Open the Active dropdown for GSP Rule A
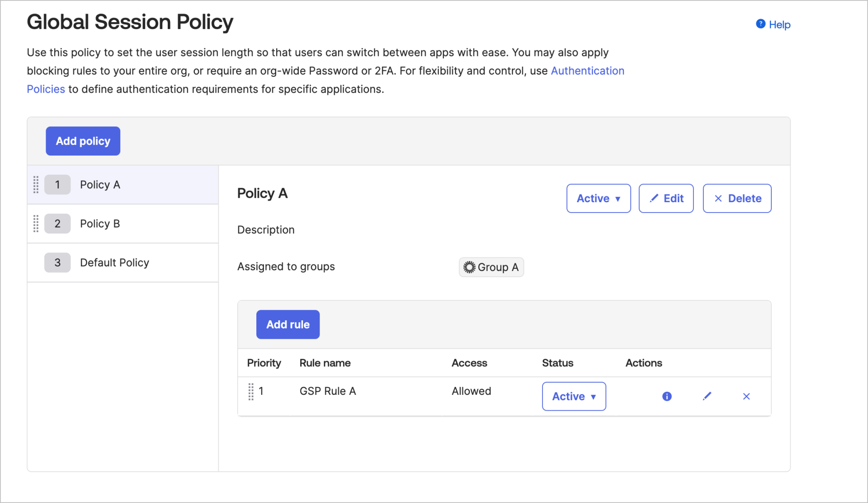The image size is (868, 503). point(574,396)
